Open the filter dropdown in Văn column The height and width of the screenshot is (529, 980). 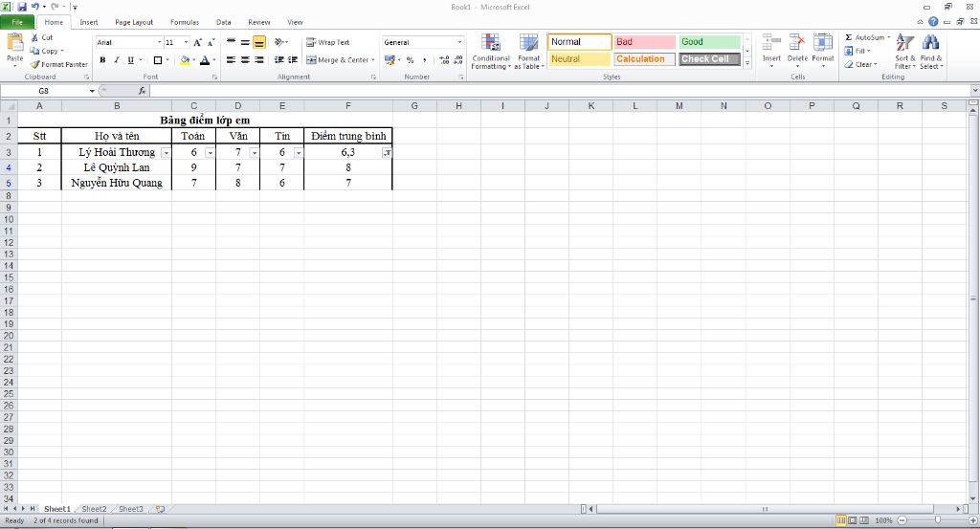pos(254,153)
